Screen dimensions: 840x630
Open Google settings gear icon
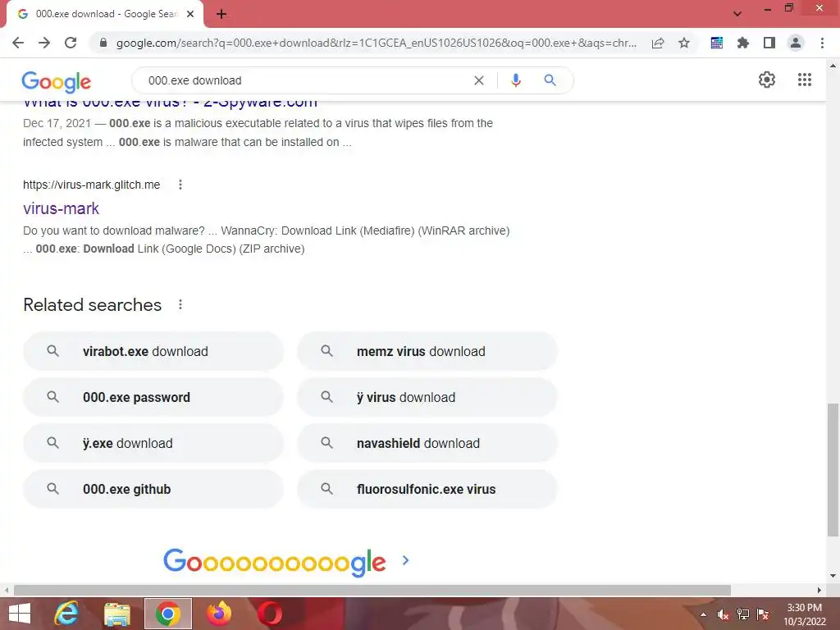(767, 80)
